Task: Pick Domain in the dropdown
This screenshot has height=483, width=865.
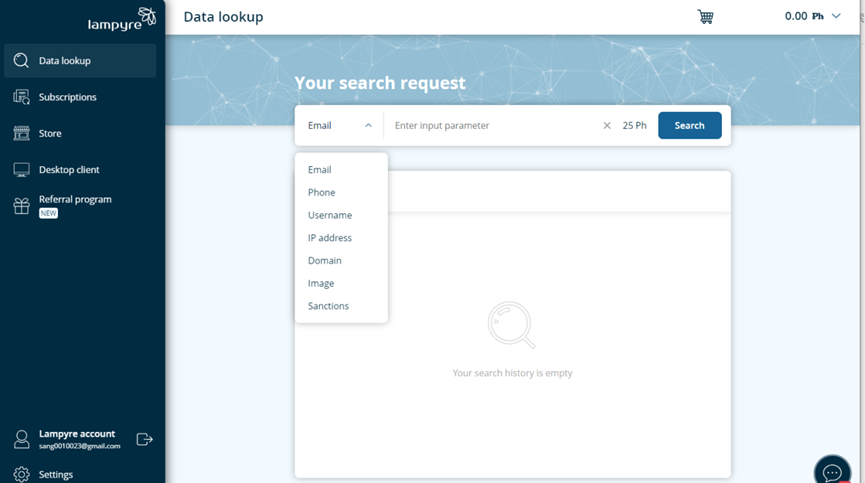Action: (x=324, y=260)
